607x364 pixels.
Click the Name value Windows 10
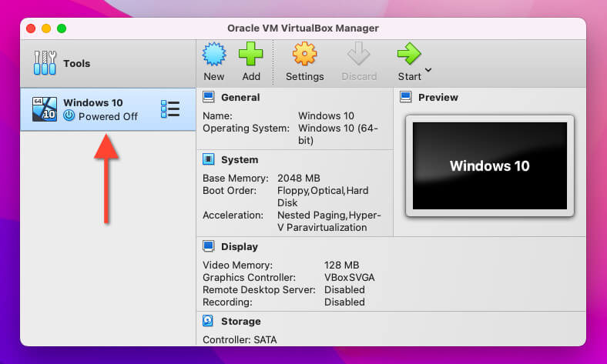326,116
